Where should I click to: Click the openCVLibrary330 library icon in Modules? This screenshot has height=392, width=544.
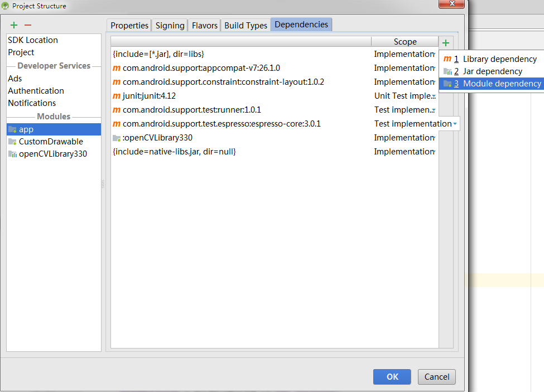tap(12, 153)
